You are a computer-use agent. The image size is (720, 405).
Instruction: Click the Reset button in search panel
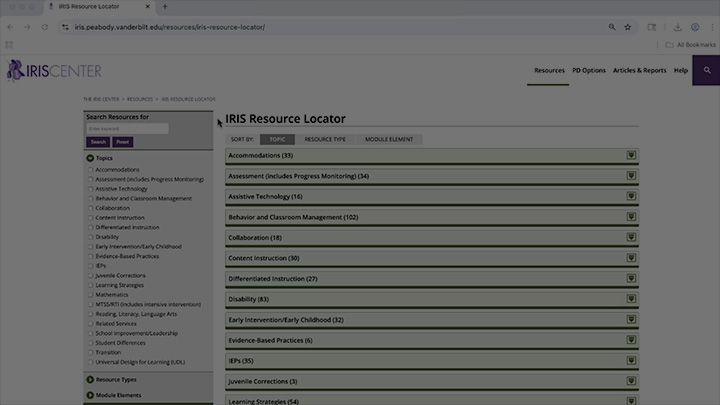(122, 142)
